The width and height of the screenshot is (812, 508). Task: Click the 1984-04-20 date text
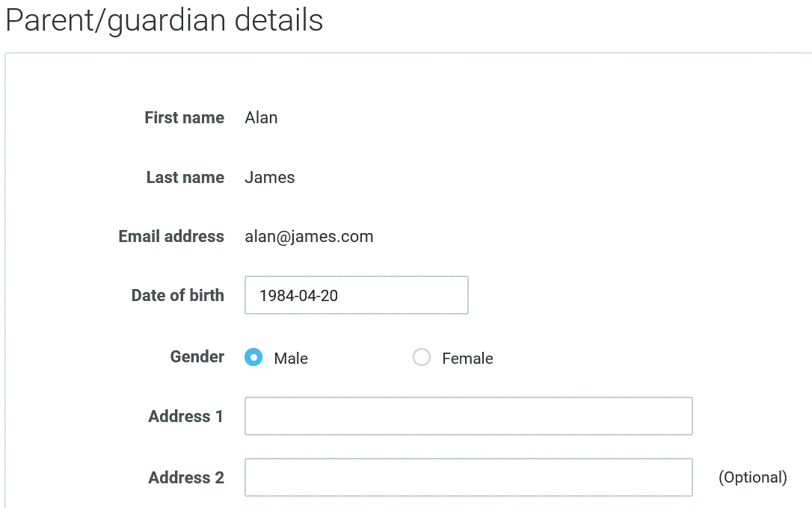298,296
